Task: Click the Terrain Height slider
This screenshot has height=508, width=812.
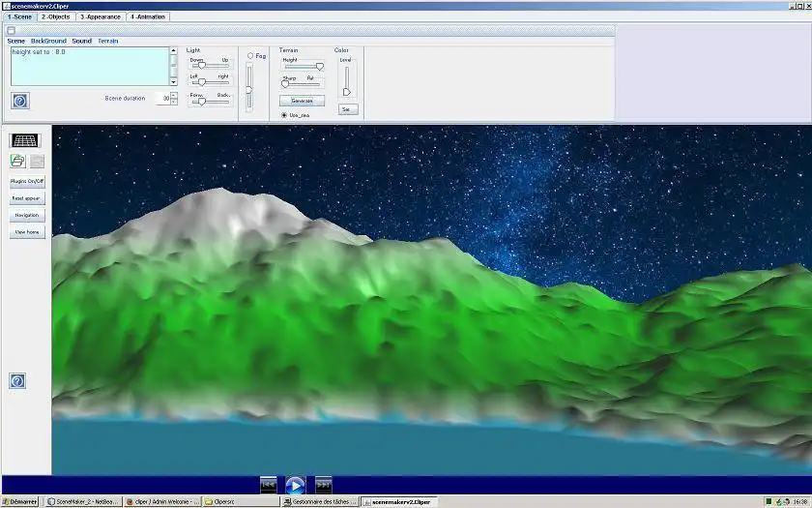Action: click(304, 67)
